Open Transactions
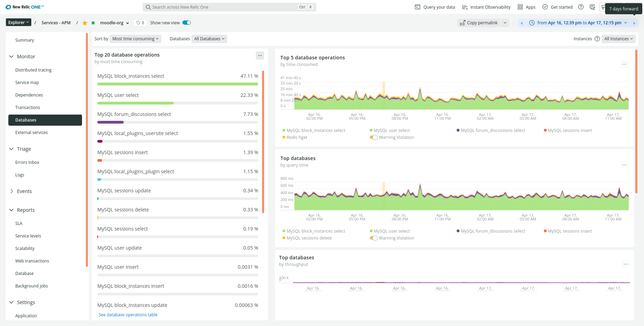 pyautogui.click(x=28, y=108)
